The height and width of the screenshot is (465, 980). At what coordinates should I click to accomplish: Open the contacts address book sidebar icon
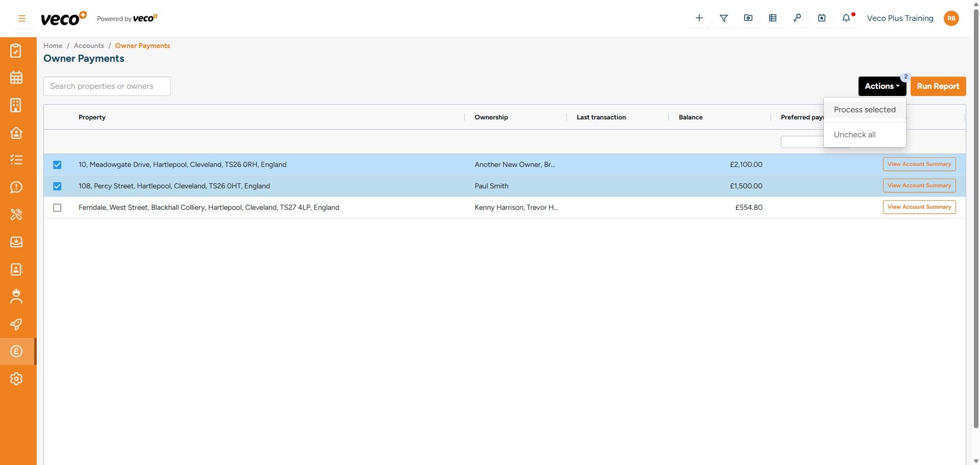16,270
